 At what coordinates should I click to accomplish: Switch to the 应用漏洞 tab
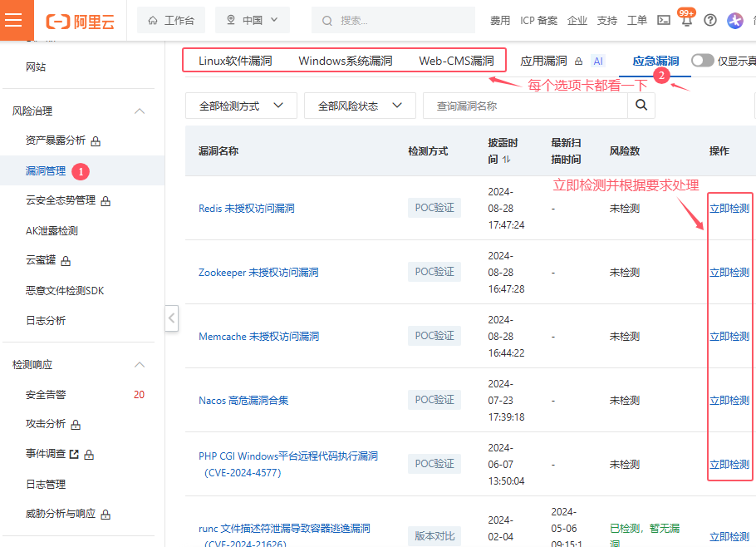pos(543,61)
